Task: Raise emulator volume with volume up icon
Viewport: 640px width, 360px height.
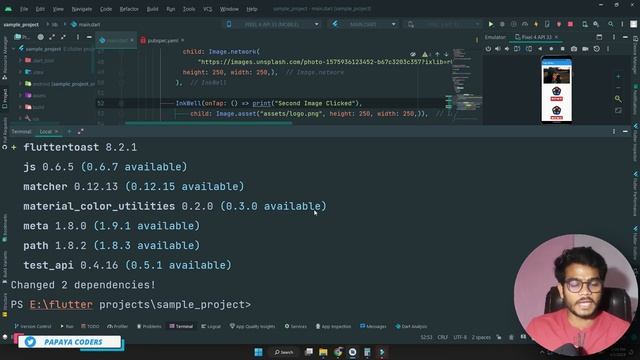Action: 498,49
